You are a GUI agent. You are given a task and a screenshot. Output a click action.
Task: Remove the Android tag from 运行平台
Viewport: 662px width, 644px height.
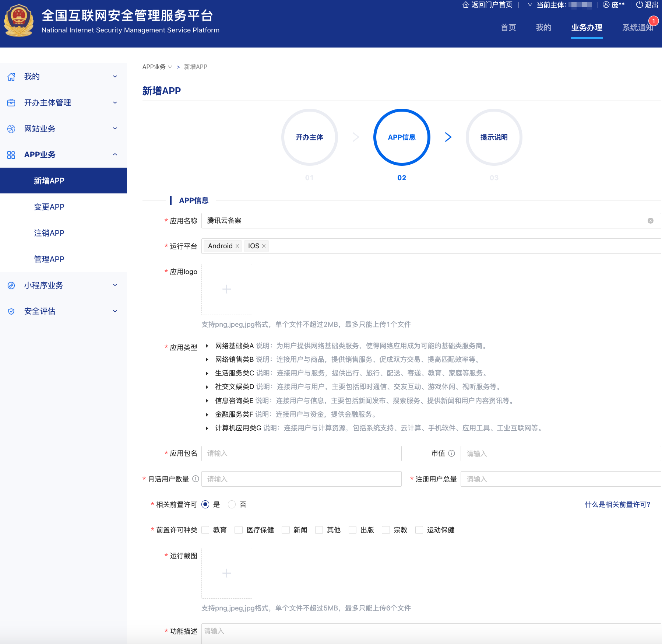tap(238, 246)
